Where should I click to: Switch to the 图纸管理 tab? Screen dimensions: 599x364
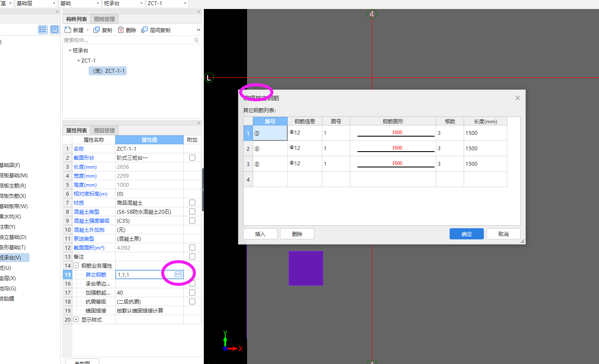click(104, 19)
